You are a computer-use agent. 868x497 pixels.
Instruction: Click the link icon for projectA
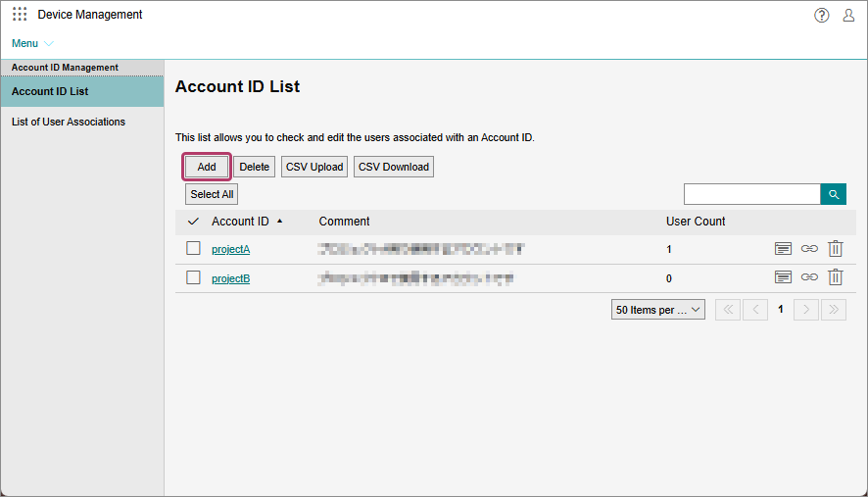[809, 249]
